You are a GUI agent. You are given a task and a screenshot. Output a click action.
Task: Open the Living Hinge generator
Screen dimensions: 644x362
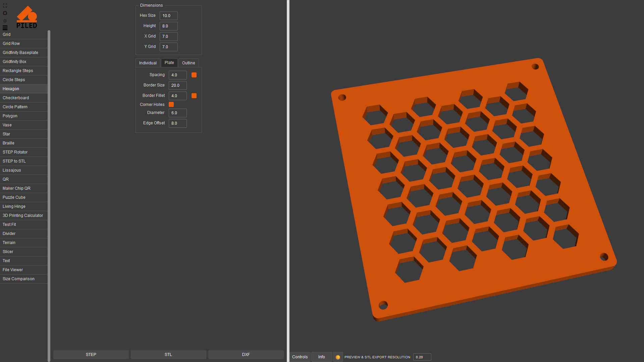14,206
